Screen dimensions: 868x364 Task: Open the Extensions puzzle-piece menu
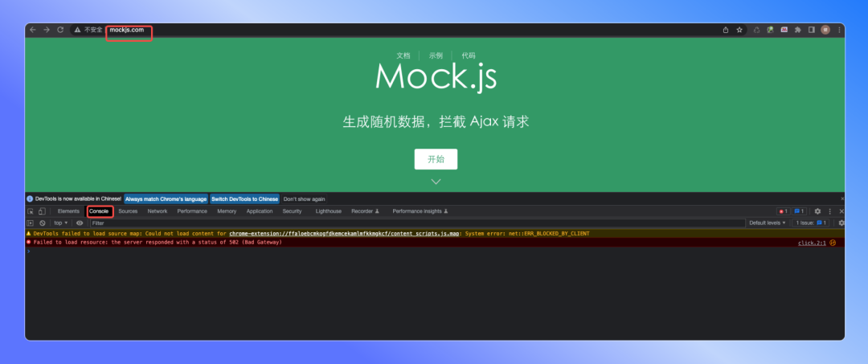coord(798,30)
